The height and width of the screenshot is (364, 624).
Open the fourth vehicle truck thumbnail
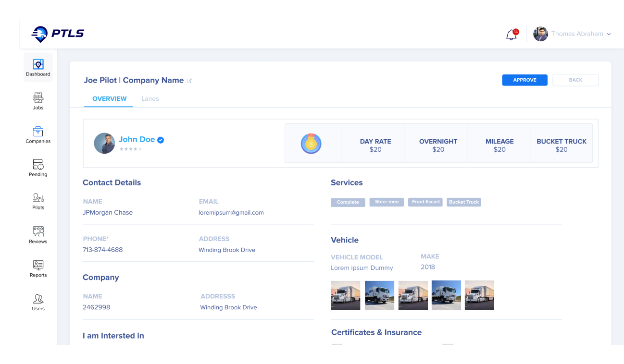(x=446, y=295)
